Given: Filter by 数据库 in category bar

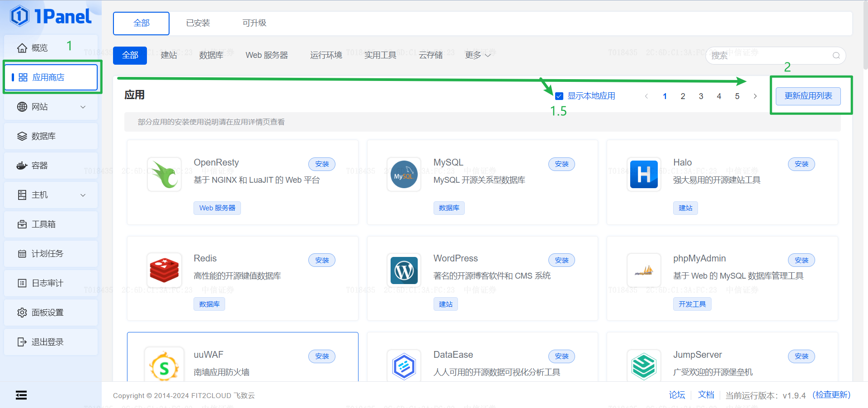Looking at the screenshot, I should click(x=211, y=55).
